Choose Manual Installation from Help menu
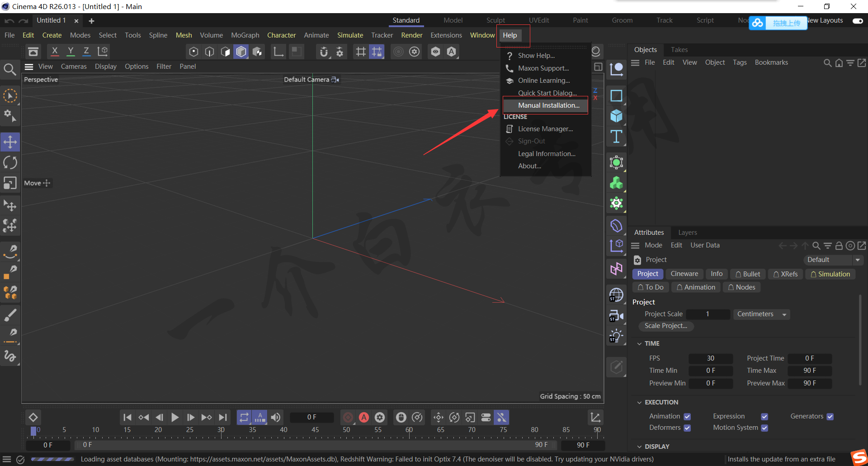 click(x=548, y=105)
